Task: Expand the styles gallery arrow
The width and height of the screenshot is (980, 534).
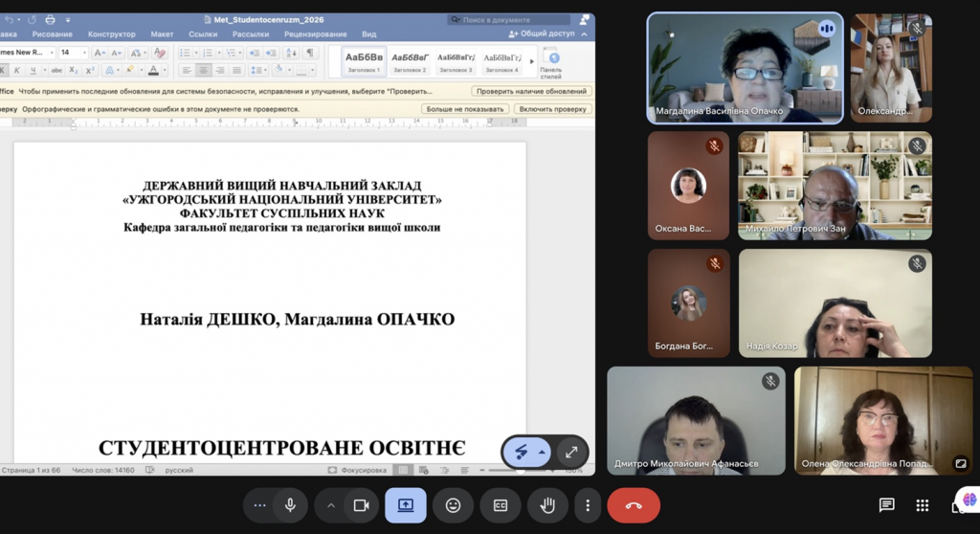Action: pos(532,61)
